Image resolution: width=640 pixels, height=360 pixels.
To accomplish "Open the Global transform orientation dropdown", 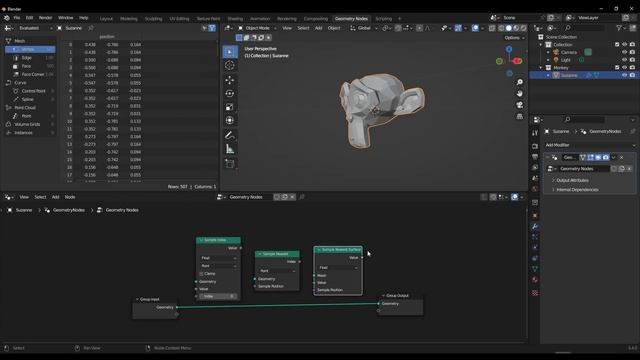I will click(363, 28).
